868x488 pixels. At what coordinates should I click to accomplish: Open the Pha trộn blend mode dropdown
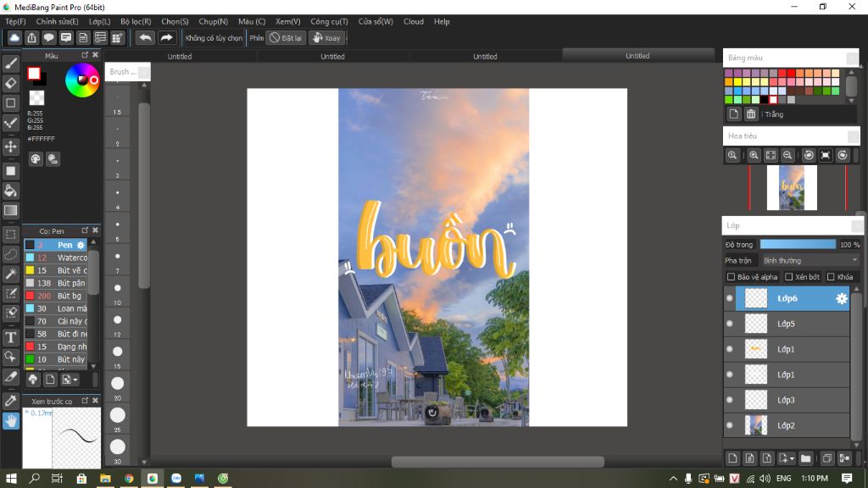810,260
